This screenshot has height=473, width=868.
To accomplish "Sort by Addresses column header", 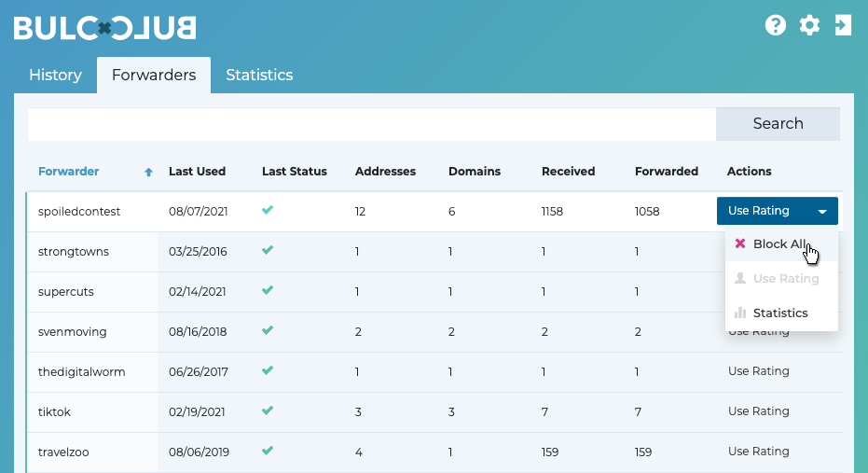I will coord(385,172).
